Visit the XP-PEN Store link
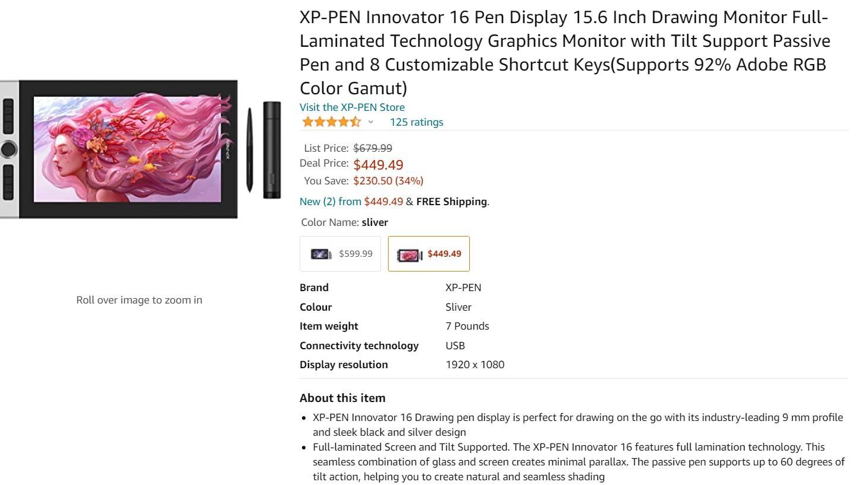The width and height of the screenshot is (868, 485). 352,107
